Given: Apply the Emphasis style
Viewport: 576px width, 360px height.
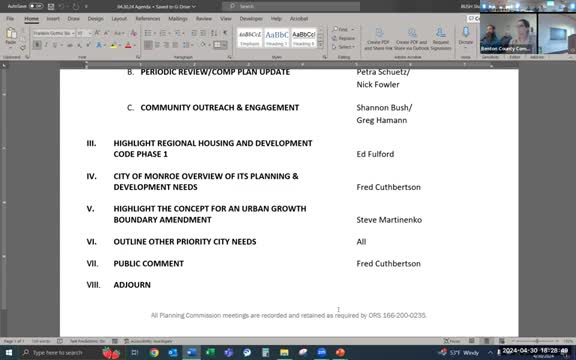Looking at the screenshot, I should (x=250, y=37).
